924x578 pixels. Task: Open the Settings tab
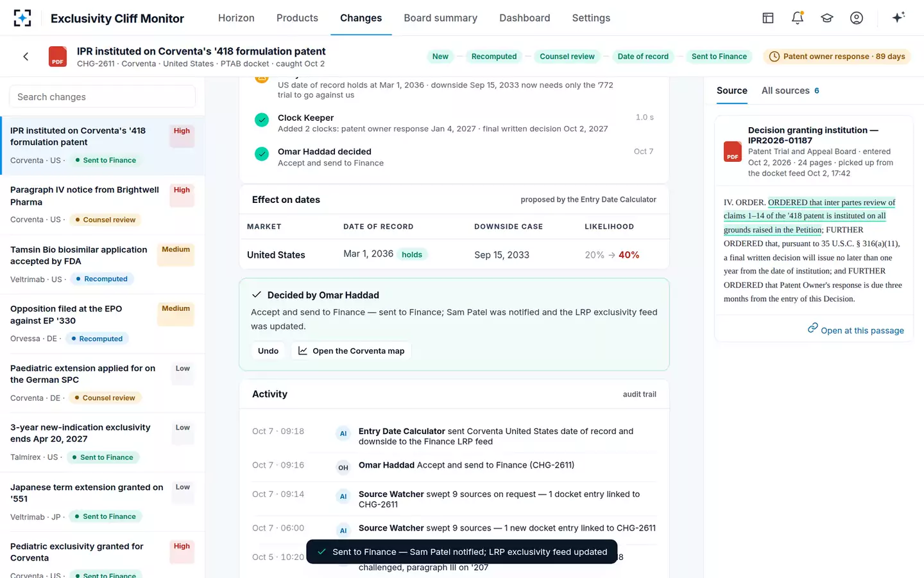coord(591,18)
